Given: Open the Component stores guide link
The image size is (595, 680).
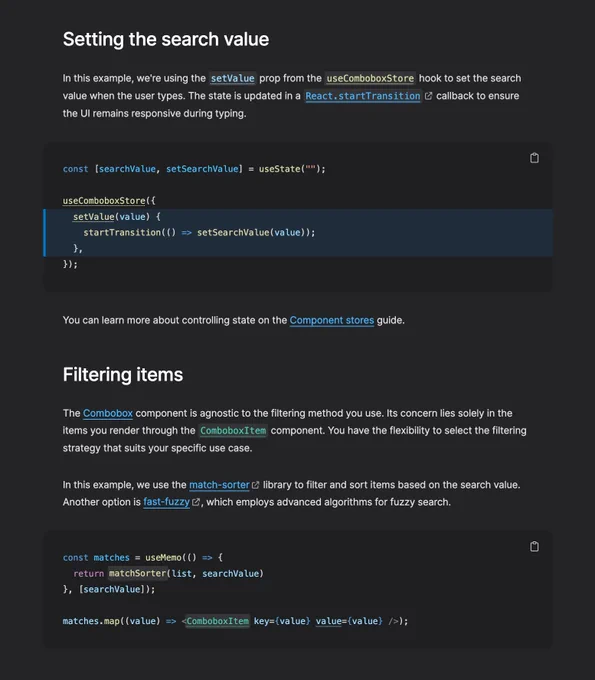Looking at the screenshot, I should pos(332,320).
